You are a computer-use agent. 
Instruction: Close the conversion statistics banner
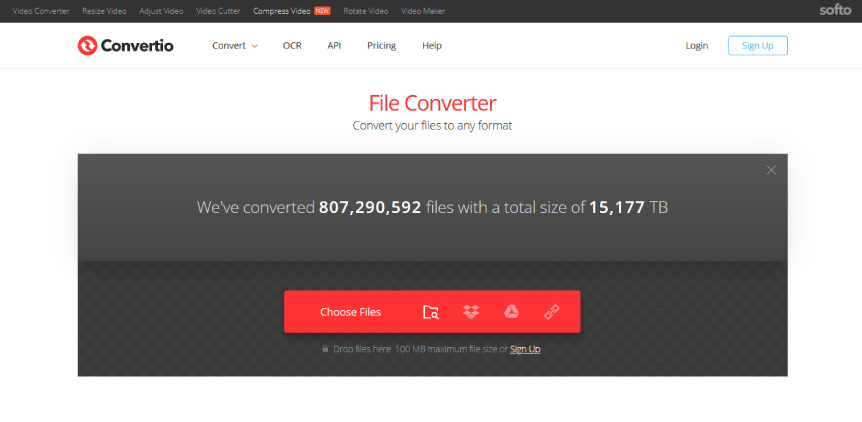coord(771,170)
